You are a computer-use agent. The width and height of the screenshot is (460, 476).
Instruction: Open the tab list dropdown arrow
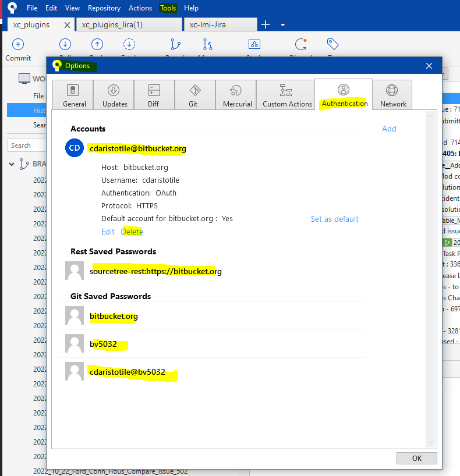282,25
